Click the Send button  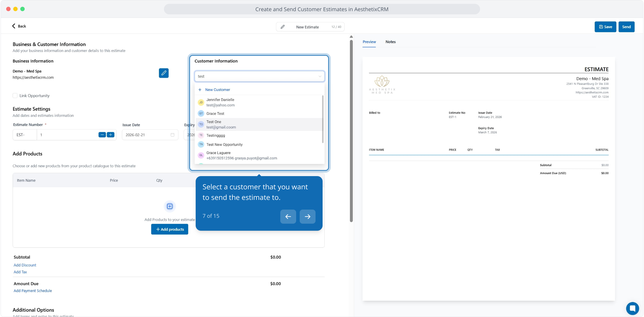[x=626, y=27]
